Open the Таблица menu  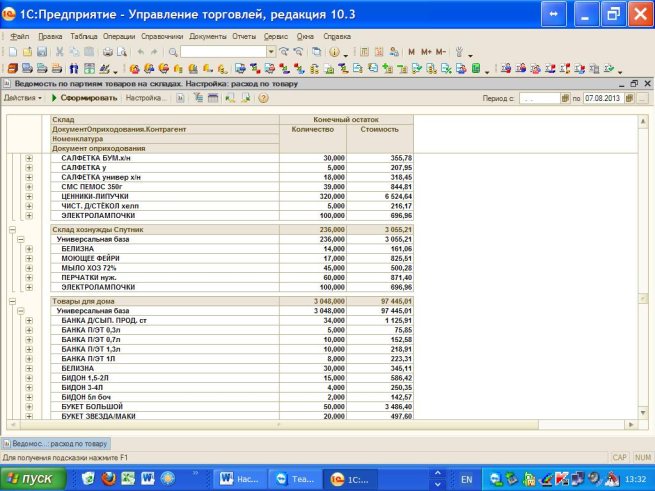click(x=84, y=36)
